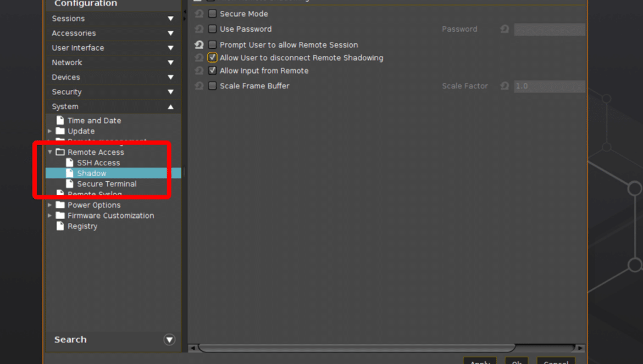The width and height of the screenshot is (643, 364).
Task: Expand the Update folder arrow
Action: 49,131
